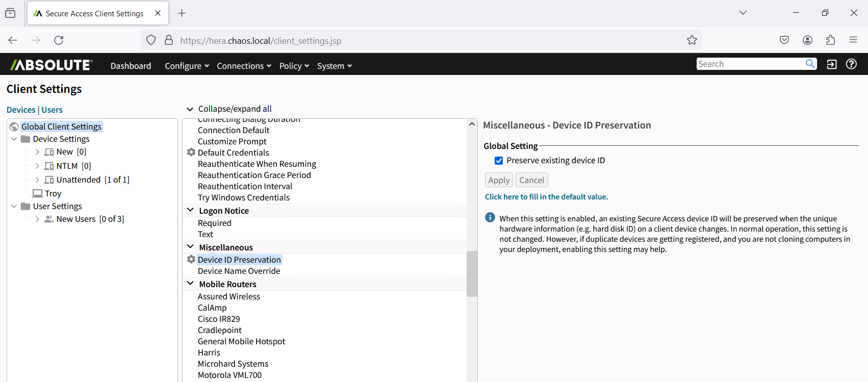Open the Devices link

click(21, 110)
